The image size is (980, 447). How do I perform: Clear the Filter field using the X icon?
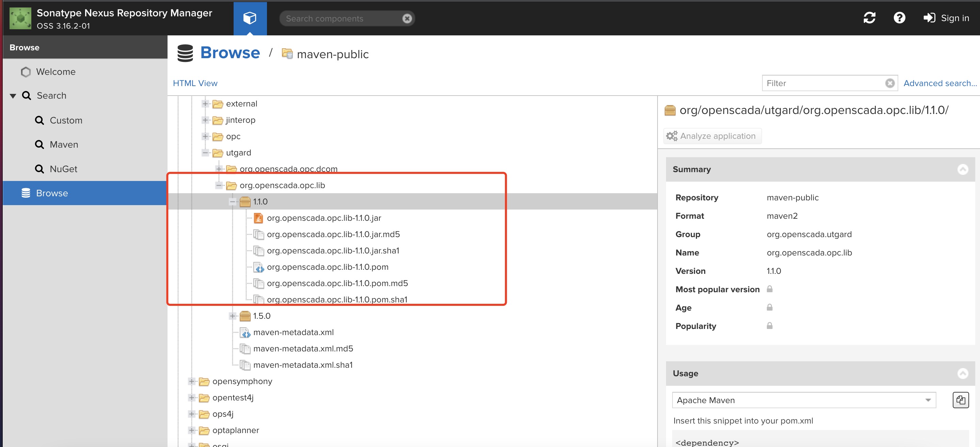pos(889,83)
